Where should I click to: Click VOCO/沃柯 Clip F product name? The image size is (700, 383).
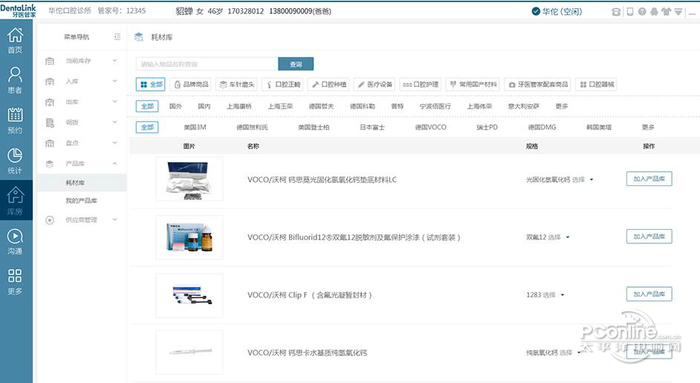(x=309, y=295)
